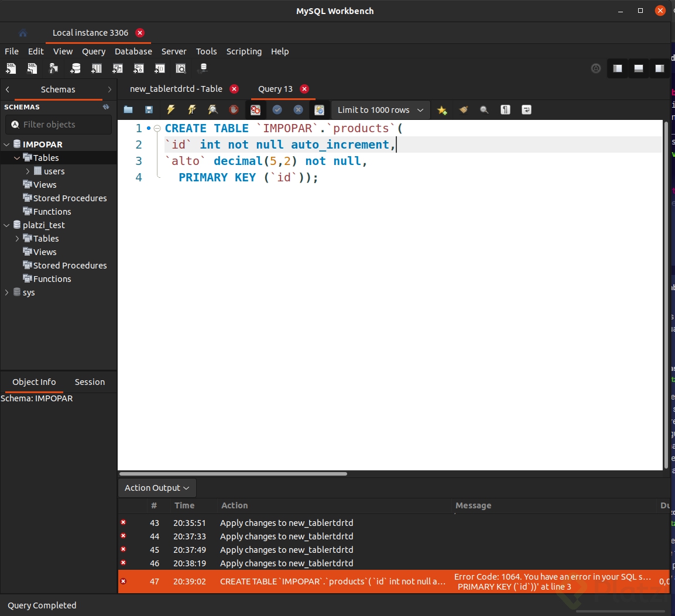Save the script to file icon
This screenshot has height=616, width=675.
coord(149,110)
